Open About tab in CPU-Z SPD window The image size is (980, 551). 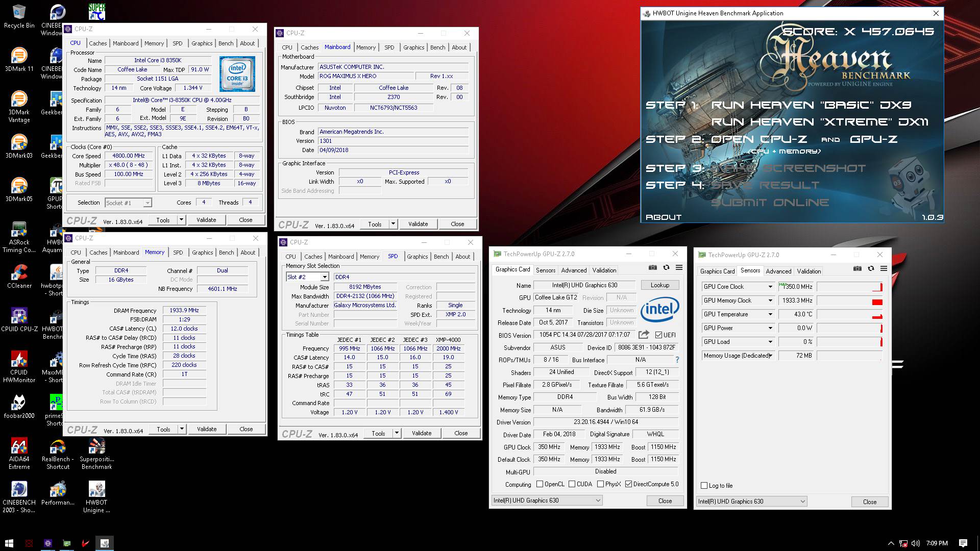463,257
